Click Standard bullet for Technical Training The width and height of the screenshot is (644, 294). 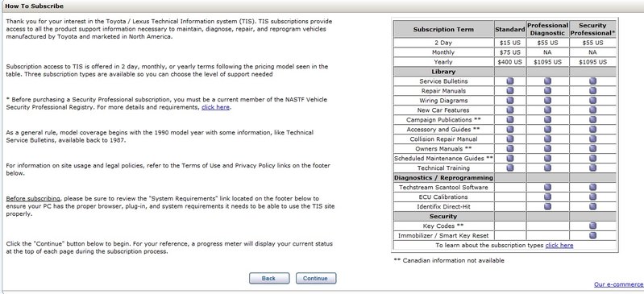point(509,168)
